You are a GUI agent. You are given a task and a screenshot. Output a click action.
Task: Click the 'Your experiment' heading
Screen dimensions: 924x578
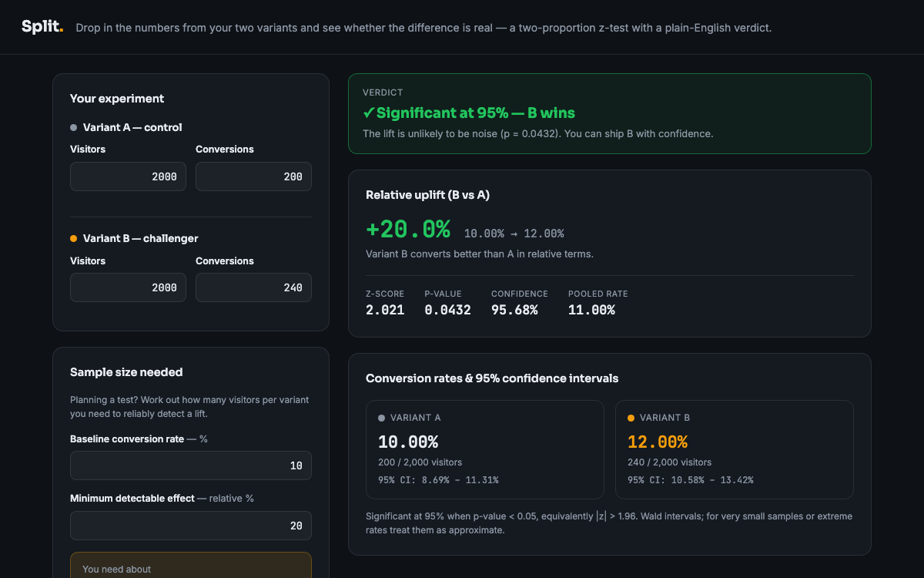[x=117, y=99]
